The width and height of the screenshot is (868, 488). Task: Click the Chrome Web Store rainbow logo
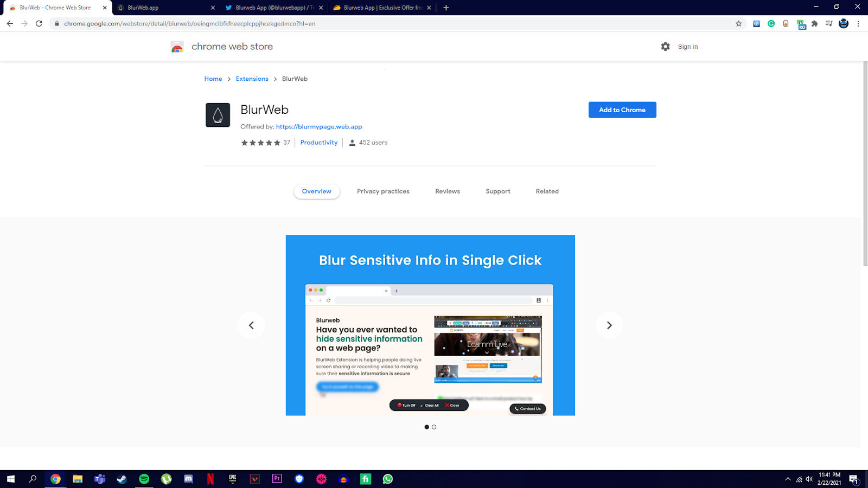click(177, 47)
